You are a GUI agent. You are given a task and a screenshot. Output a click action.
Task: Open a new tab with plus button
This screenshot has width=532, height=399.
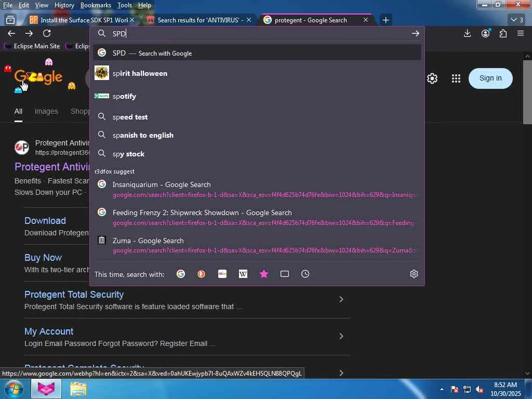(x=386, y=20)
